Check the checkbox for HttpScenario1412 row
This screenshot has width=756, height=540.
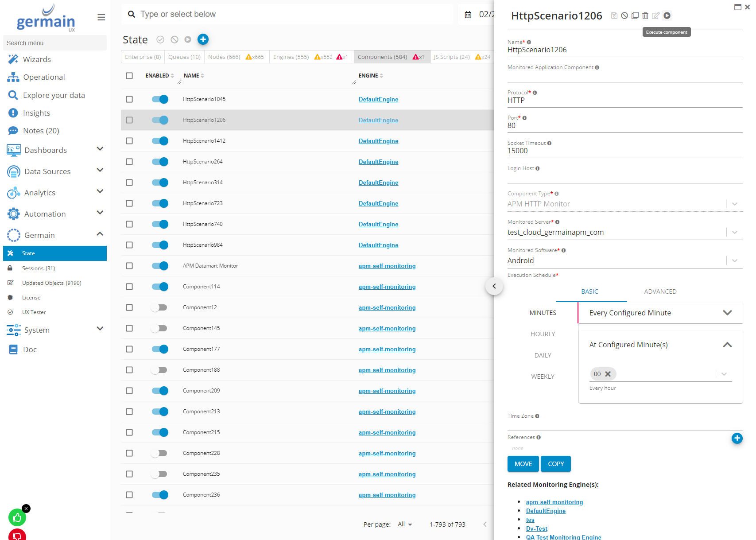[x=129, y=141]
